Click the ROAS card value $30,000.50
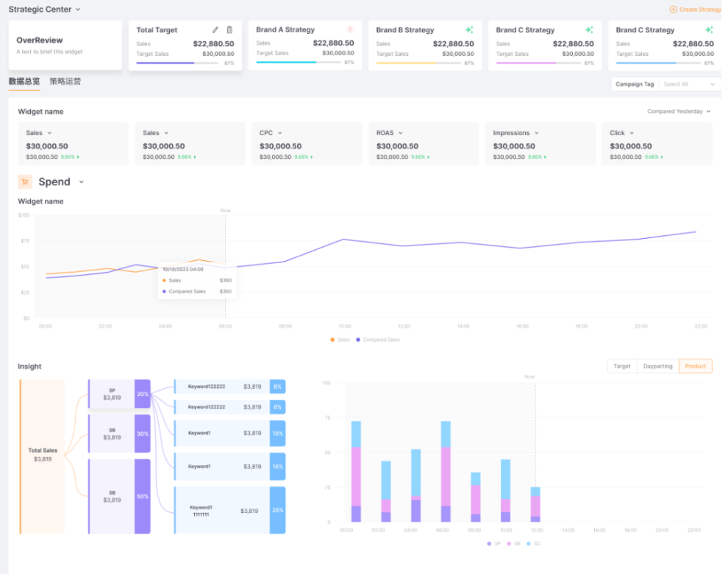The width and height of the screenshot is (728, 574). [397, 146]
